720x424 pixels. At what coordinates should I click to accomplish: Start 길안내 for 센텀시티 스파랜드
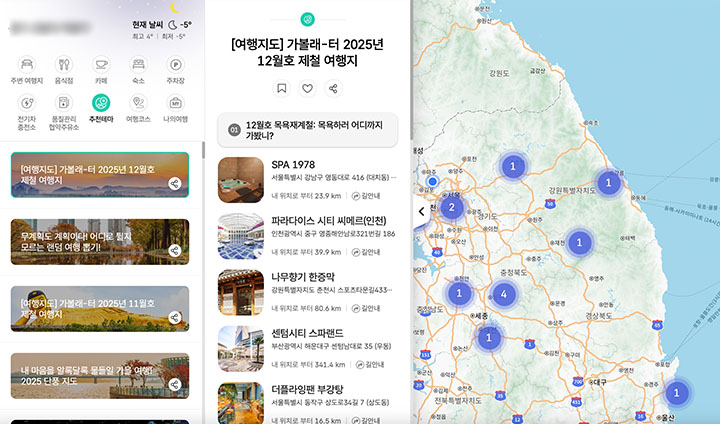tap(370, 365)
